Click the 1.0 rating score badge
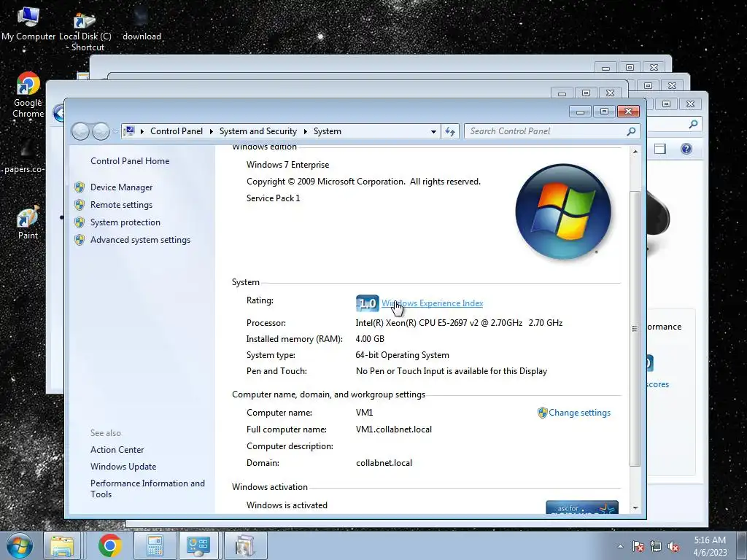The width and height of the screenshot is (747, 560). [x=368, y=303]
